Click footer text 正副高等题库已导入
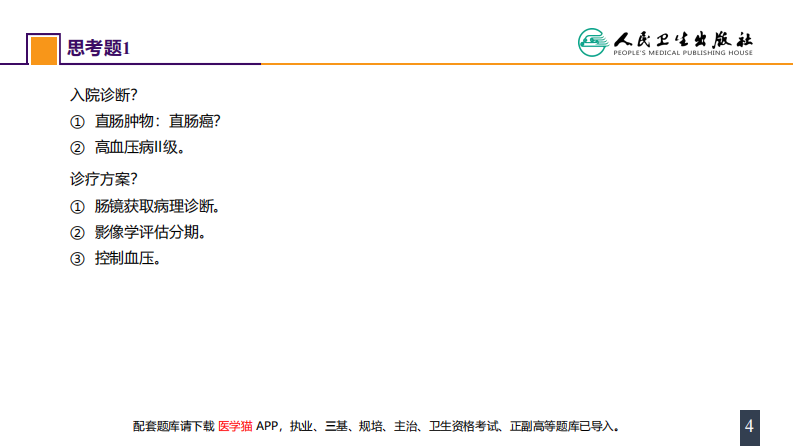793x446 pixels. [564, 426]
